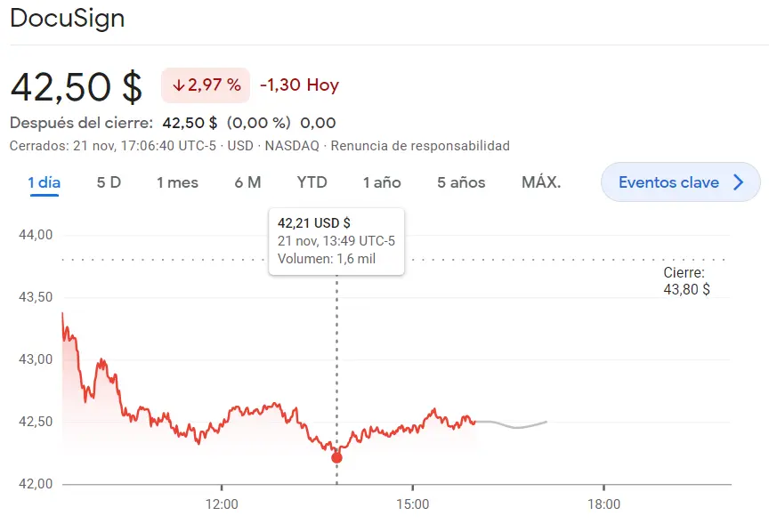Click the DocuSign stock title
This screenshot has width=769, height=532.
click(66, 19)
